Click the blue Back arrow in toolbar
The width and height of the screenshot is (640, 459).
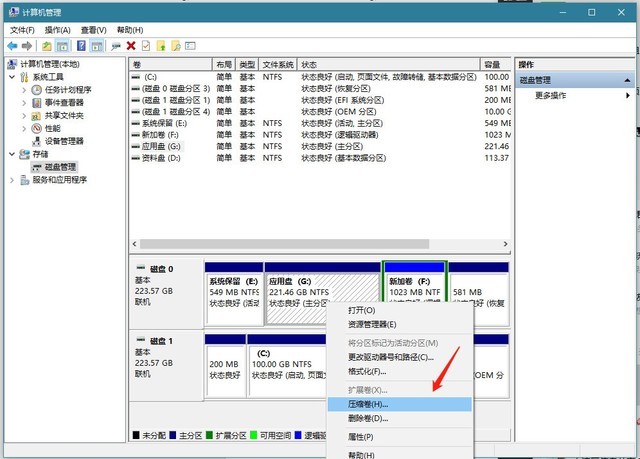click(12, 46)
